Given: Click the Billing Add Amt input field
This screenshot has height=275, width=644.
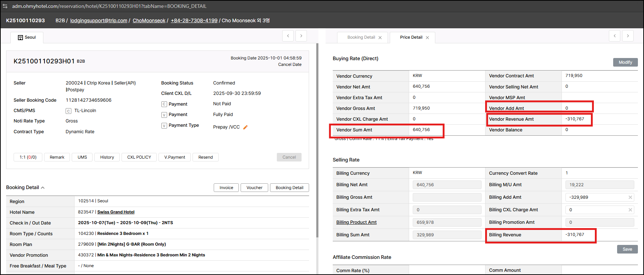Looking at the screenshot, I should (596, 197).
